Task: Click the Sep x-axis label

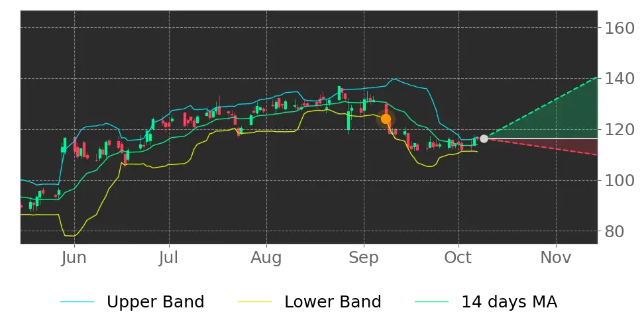Action: pos(364,258)
